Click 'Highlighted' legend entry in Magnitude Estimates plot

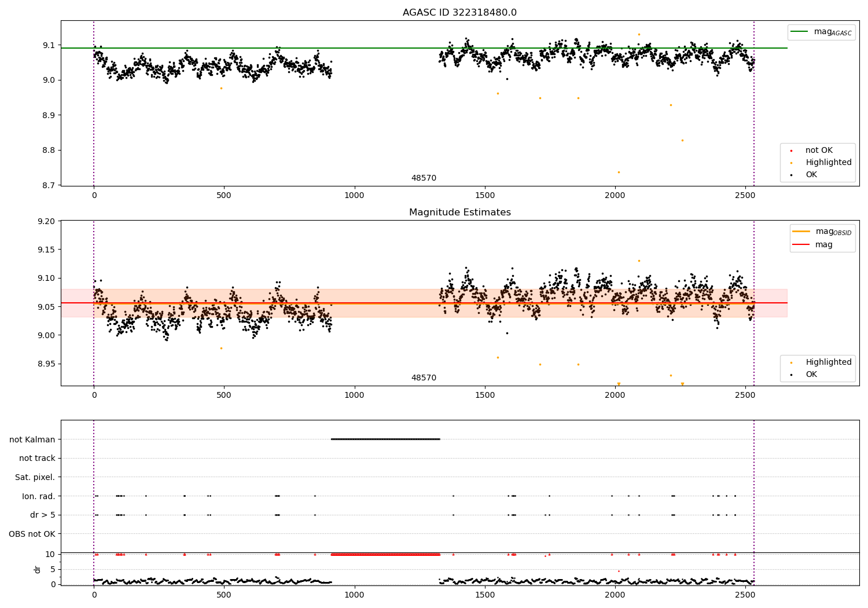(828, 362)
